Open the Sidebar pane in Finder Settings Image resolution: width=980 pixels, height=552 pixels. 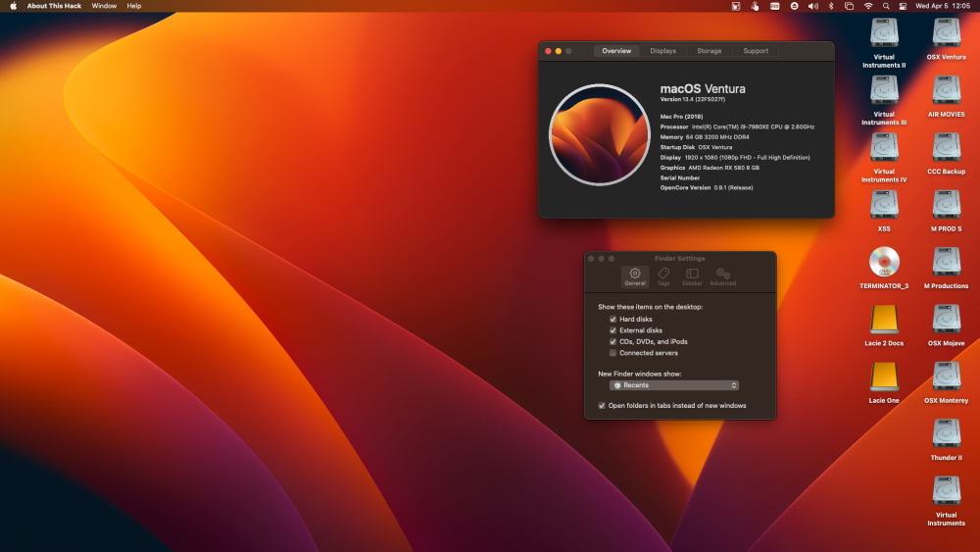pos(692,276)
